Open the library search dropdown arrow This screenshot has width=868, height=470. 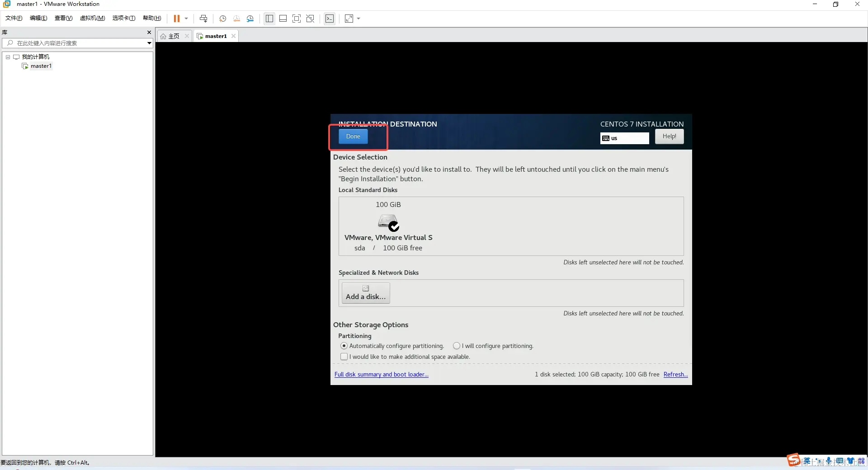click(149, 43)
